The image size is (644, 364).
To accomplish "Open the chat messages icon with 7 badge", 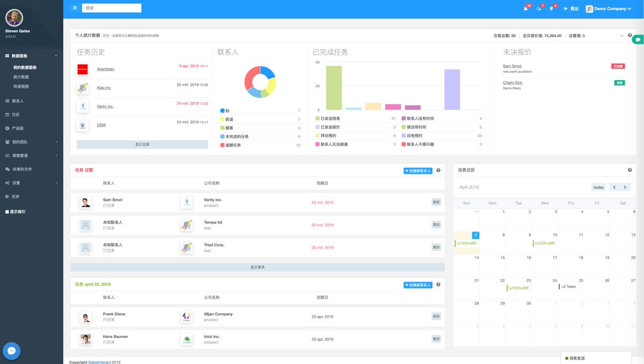I will (539, 9).
